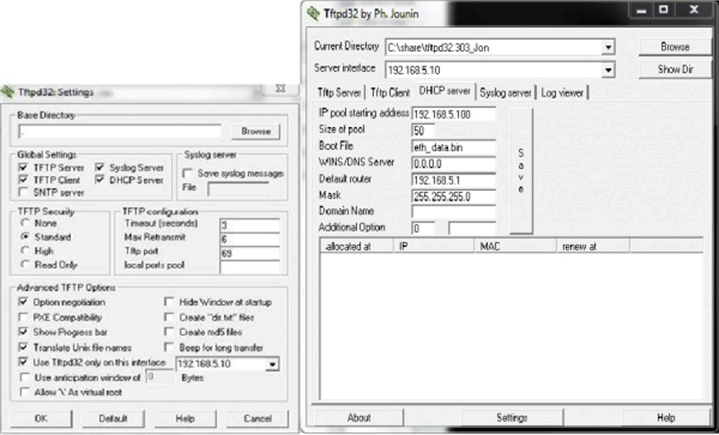Click the Show Dir button

675,69
